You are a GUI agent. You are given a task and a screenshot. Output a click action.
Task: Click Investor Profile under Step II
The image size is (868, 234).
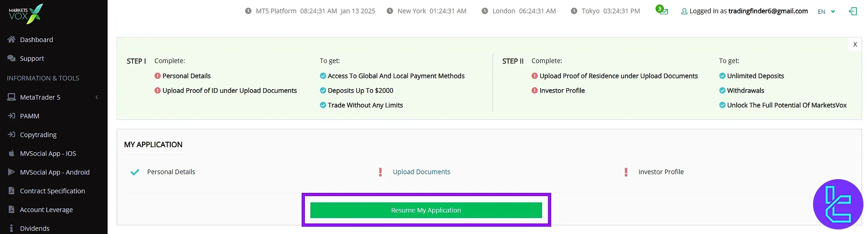pyautogui.click(x=562, y=90)
